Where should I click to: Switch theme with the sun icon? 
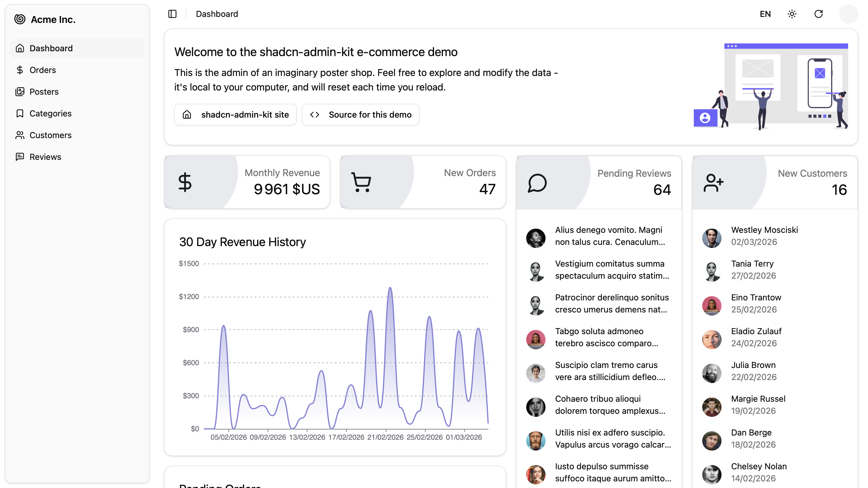point(791,14)
